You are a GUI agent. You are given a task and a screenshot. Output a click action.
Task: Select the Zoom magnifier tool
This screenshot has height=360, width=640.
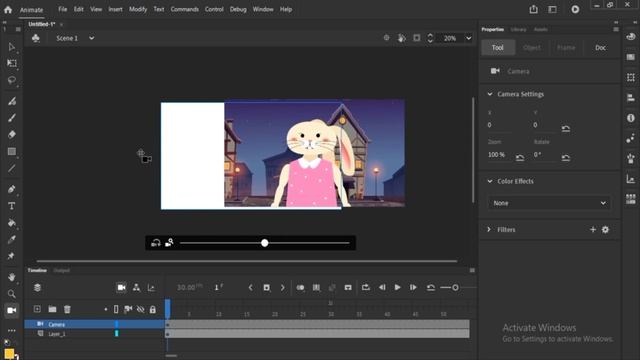(x=11, y=294)
